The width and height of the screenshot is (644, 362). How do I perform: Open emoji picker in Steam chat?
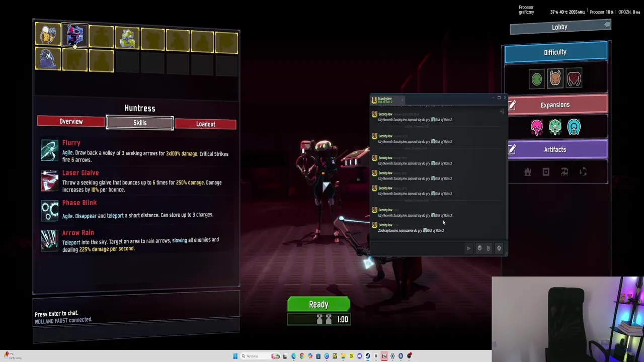tap(479, 248)
